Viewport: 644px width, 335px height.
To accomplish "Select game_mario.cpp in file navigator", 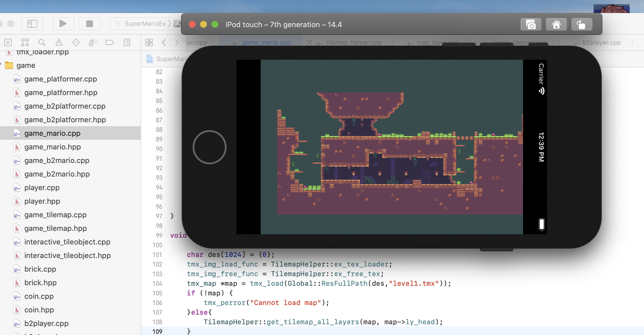I will 70,133.
